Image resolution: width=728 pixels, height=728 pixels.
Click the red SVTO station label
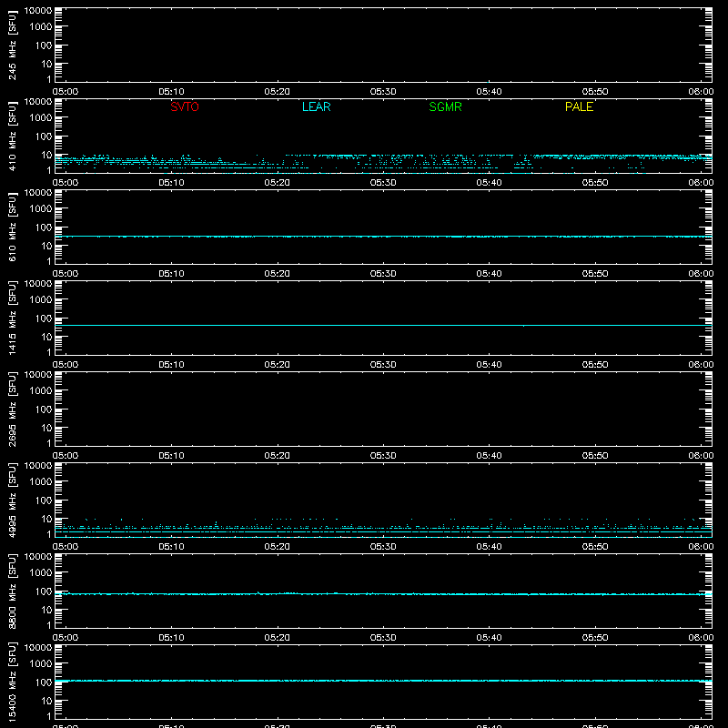[185, 106]
